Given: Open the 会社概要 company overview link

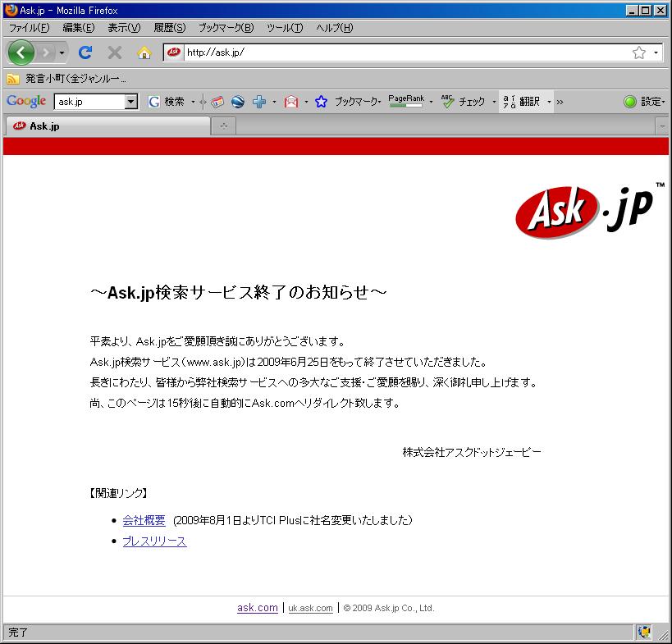Looking at the screenshot, I should [x=144, y=520].
